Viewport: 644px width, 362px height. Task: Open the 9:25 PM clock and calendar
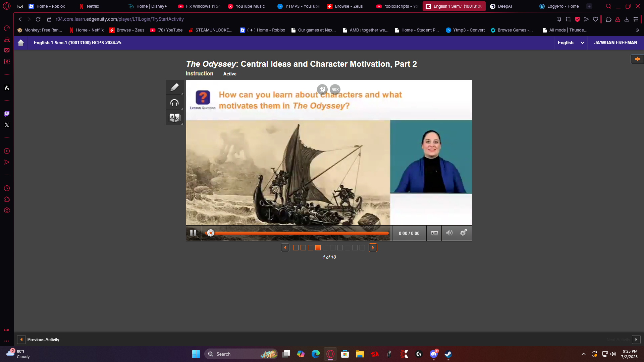click(630, 354)
